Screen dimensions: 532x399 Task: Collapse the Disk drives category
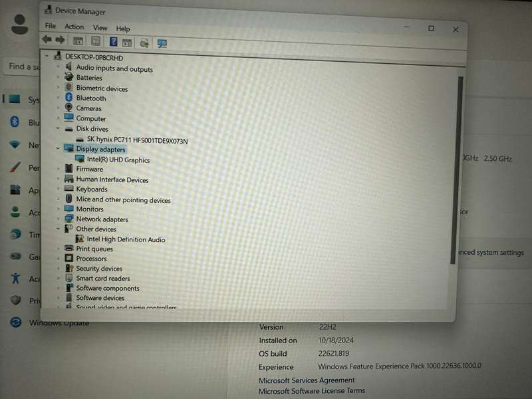pos(58,128)
